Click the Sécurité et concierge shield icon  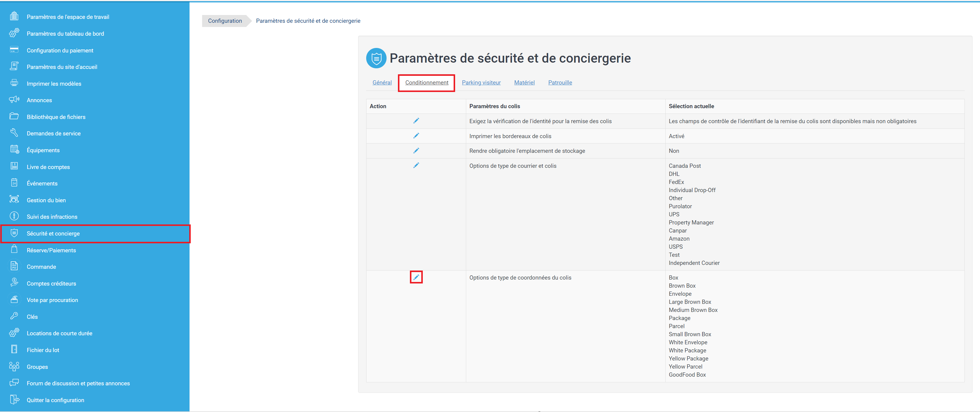click(14, 233)
